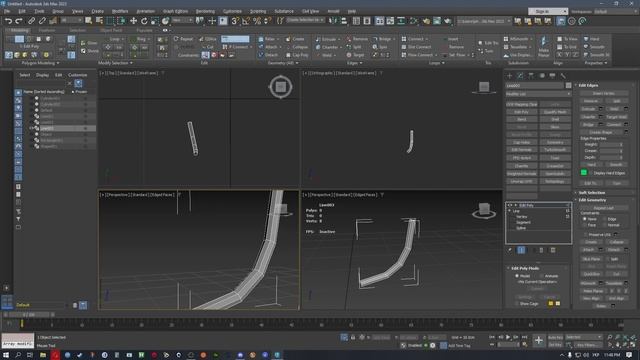
Task: Select the Select and Scale tool
Action: pos(155,21)
